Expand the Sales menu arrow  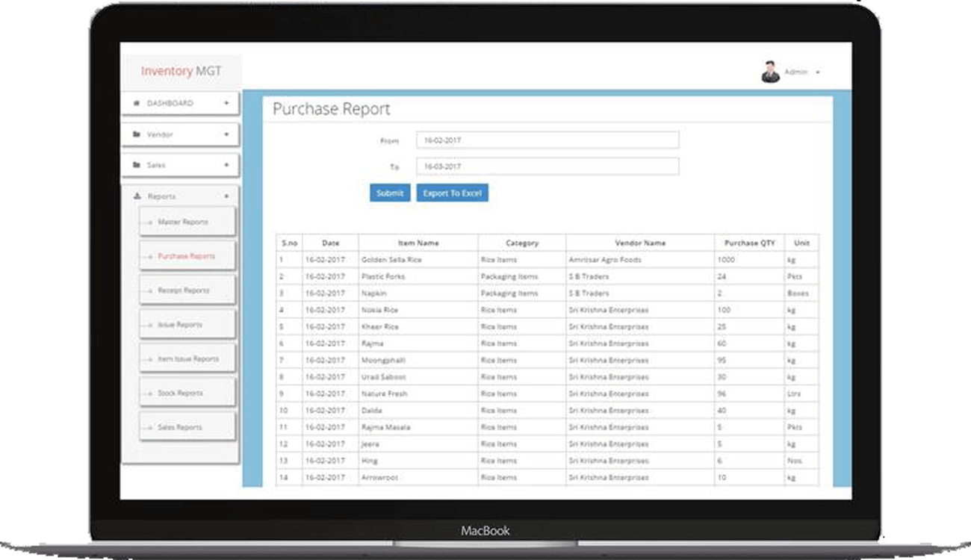(x=226, y=165)
